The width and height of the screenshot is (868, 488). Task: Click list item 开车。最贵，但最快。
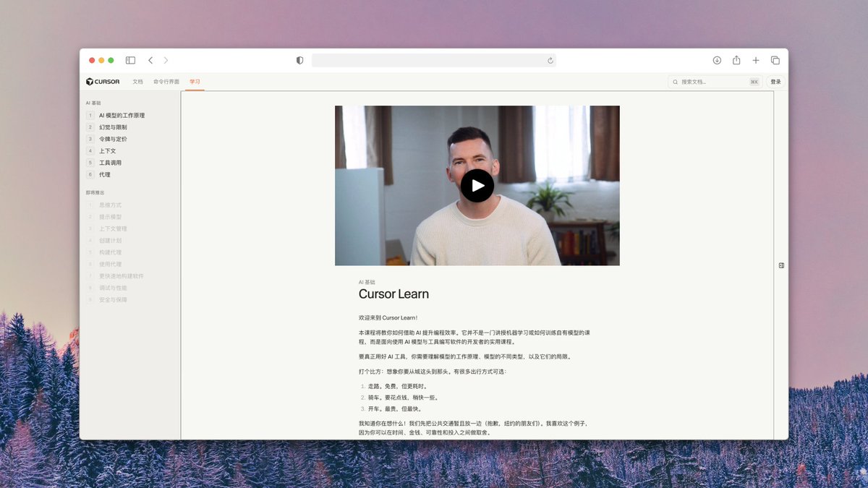[395, 408]
